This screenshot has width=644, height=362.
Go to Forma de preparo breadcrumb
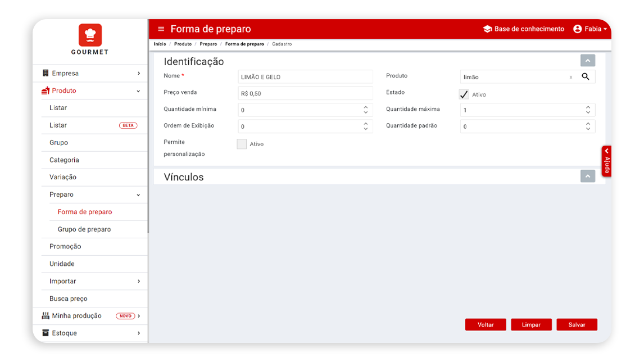(x=244, y=44)
